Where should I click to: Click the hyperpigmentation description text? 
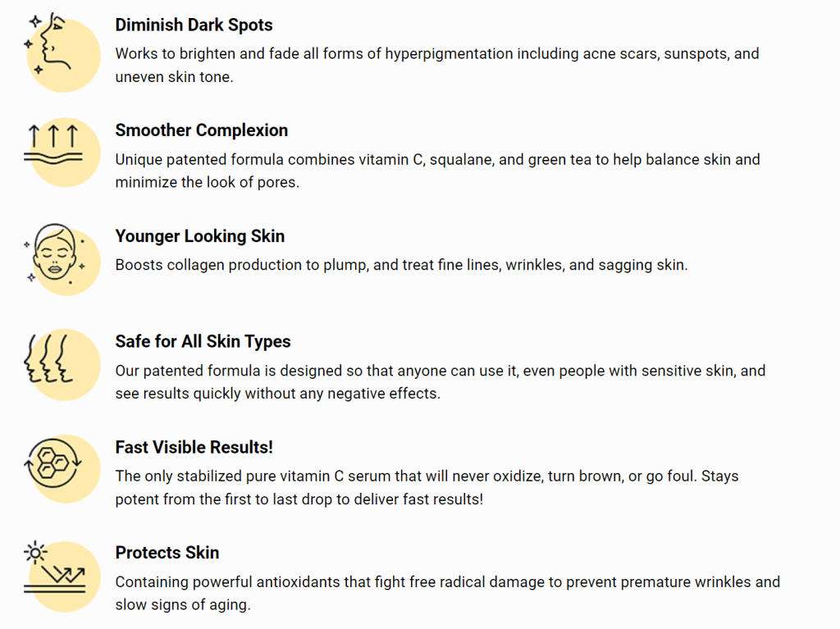point(437,66)
